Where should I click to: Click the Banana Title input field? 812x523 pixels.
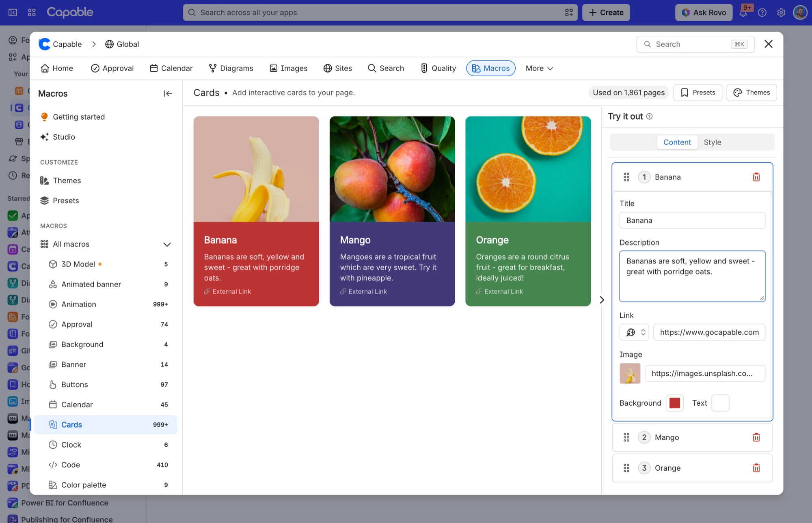[x=692, y=221]
